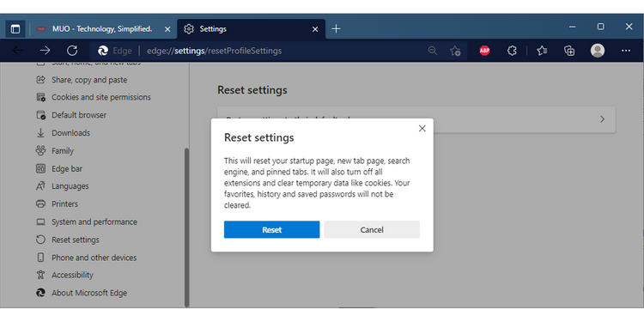Open vertical tabs panel icon
Screen dimensions: 644x322
coord(15,29)
